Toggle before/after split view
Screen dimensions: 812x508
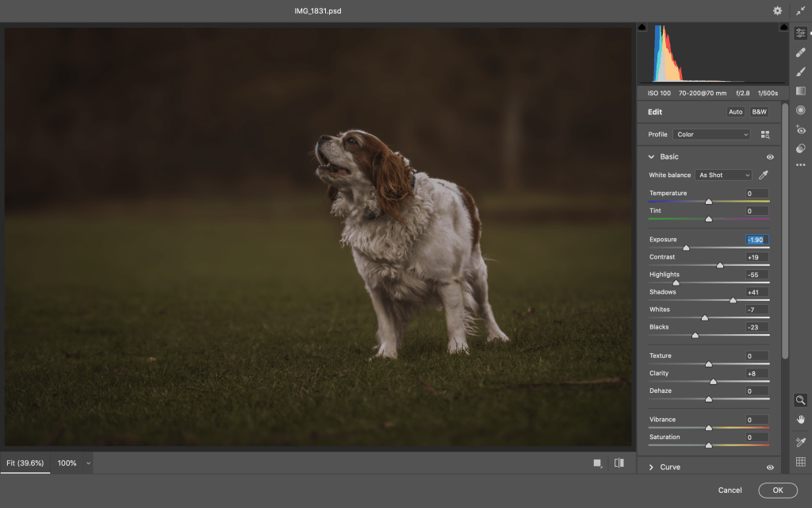pyautogui.click(x=619, y=463)
